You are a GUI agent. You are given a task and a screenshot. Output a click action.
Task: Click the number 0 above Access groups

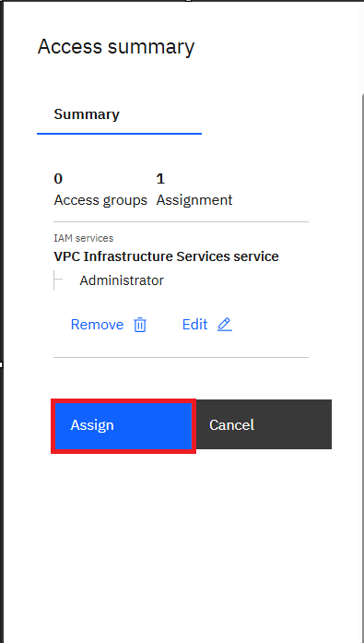coord(58,179)
